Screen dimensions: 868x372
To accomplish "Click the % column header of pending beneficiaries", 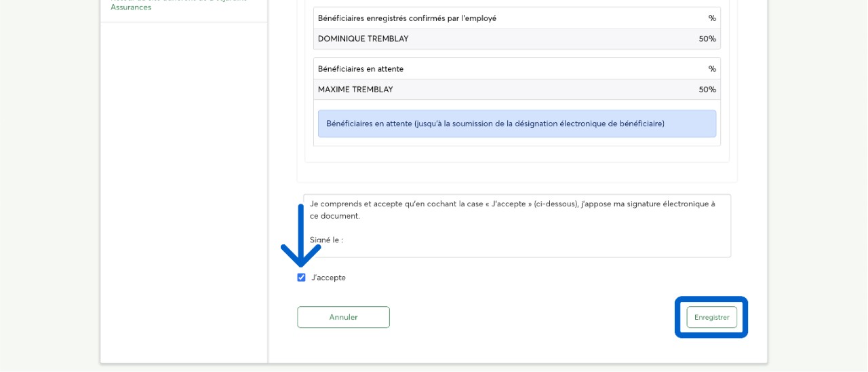I will pyautogui.click(x=712, y=69).
